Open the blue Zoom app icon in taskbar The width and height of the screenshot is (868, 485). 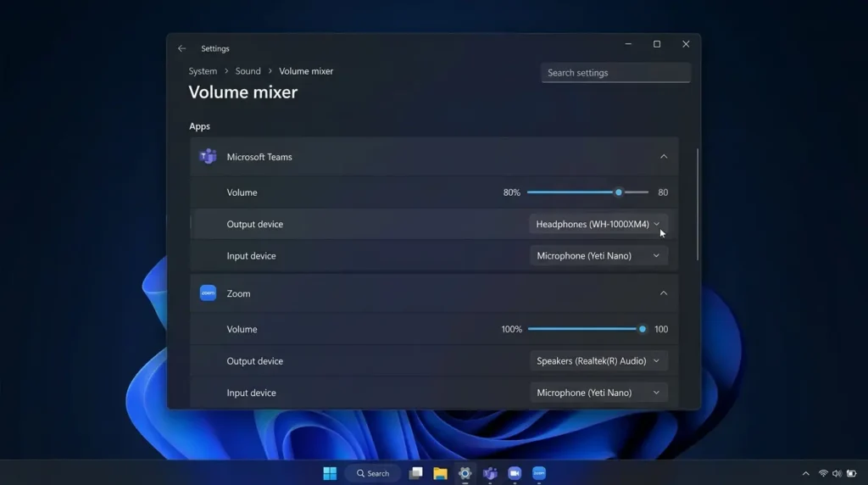pyautogui.click(x=539, y=473)
